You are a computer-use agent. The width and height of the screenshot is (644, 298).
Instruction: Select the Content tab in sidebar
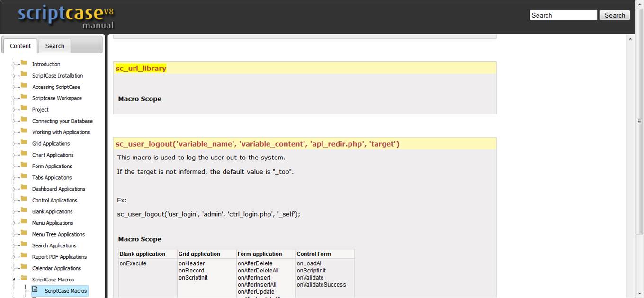tap(20, 46)
